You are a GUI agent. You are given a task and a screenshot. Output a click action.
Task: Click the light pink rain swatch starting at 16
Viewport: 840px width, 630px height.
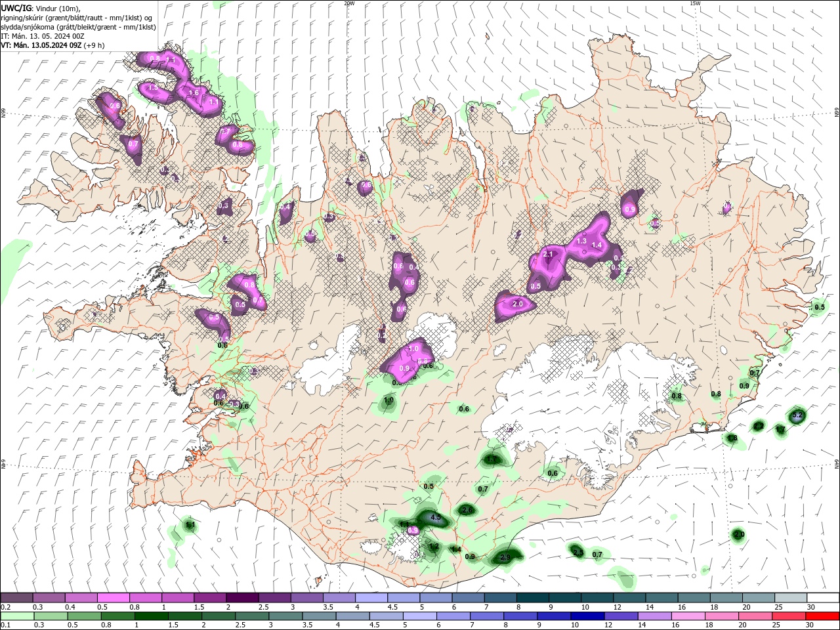tap(688, 616)
